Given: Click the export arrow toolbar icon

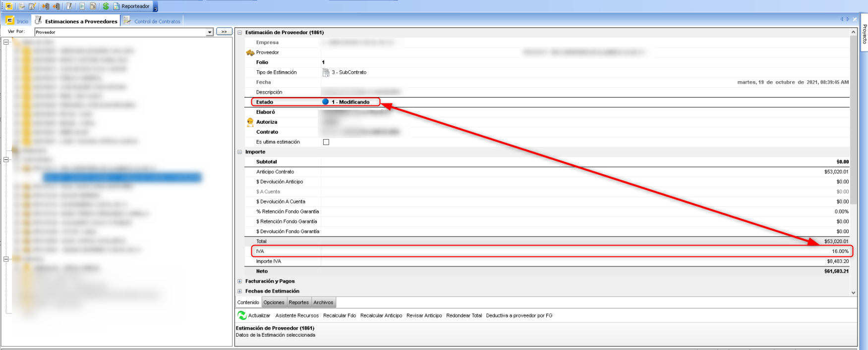Looking at the screenshot, I should point(56,6).
